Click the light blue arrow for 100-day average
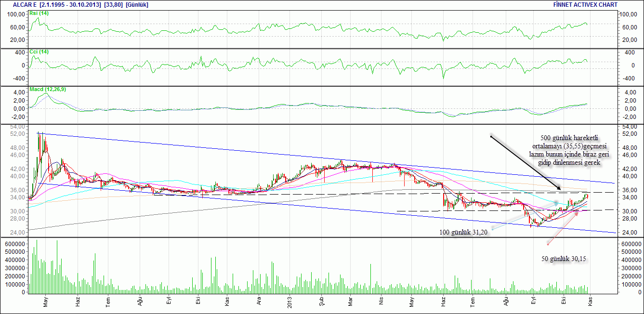This screenshot has height=314, width=644. (525, 216)
